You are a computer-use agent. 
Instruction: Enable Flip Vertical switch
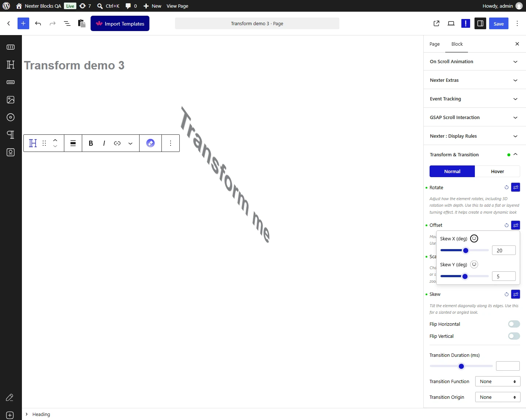click(x=514, y=336)
